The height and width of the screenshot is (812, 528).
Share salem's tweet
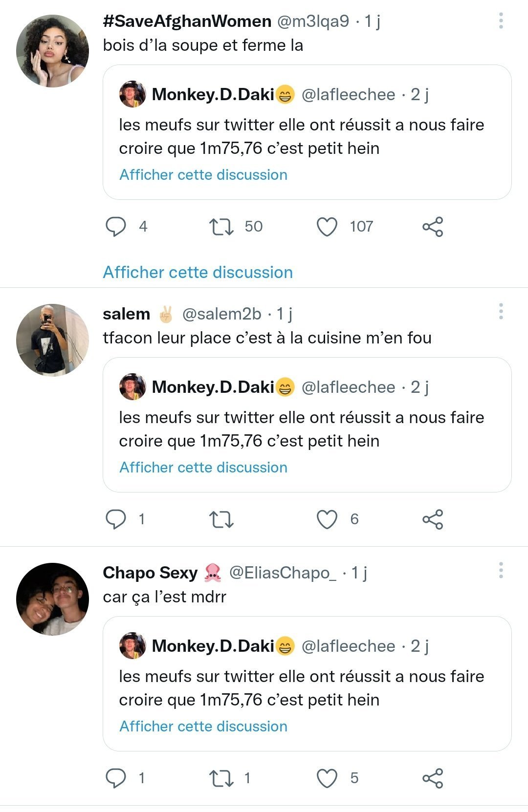coord(433,519)
